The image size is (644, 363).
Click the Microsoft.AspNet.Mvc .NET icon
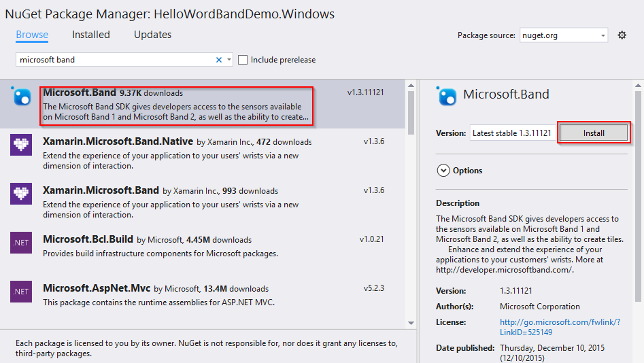tap(21, 292)
